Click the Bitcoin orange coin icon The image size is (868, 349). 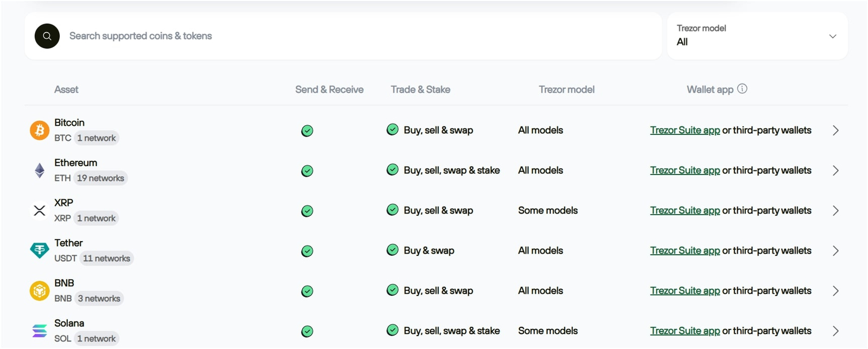(x=40, y=131)
